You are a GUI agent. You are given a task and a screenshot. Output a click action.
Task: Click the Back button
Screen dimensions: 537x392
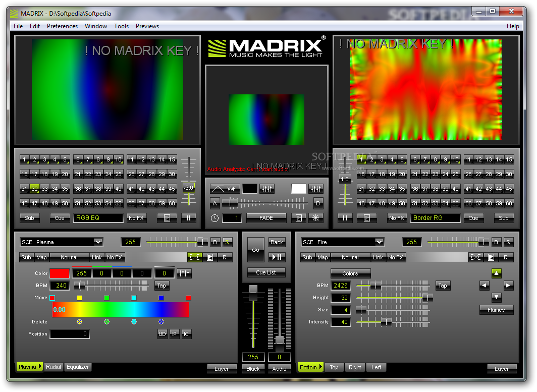(x=277, y=242)
